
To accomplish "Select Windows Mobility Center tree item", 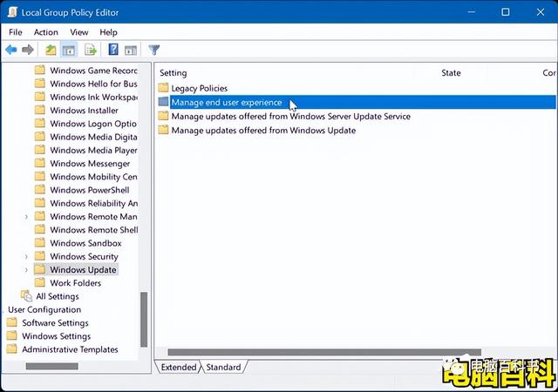I will tap(93, 177).
